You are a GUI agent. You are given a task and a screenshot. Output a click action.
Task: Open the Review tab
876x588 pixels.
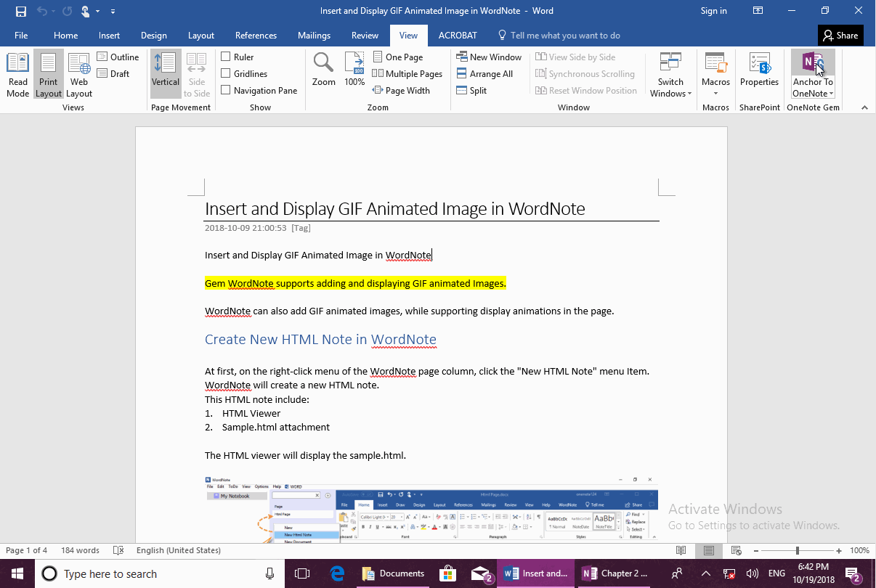[x=365, y=36]
